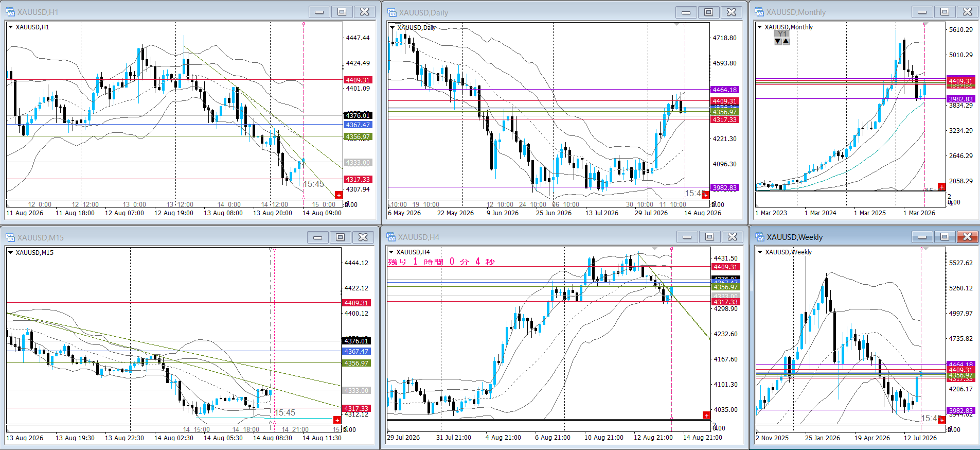Click the red plus icon on Weekly chart
This screenshot has width=980, height=450.
pos(941,420)
